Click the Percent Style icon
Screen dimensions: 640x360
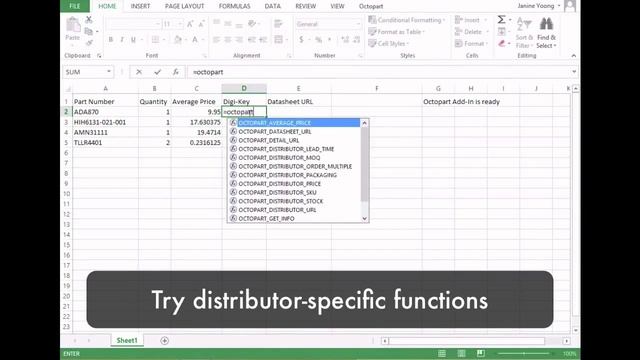(x=318, y=40)
